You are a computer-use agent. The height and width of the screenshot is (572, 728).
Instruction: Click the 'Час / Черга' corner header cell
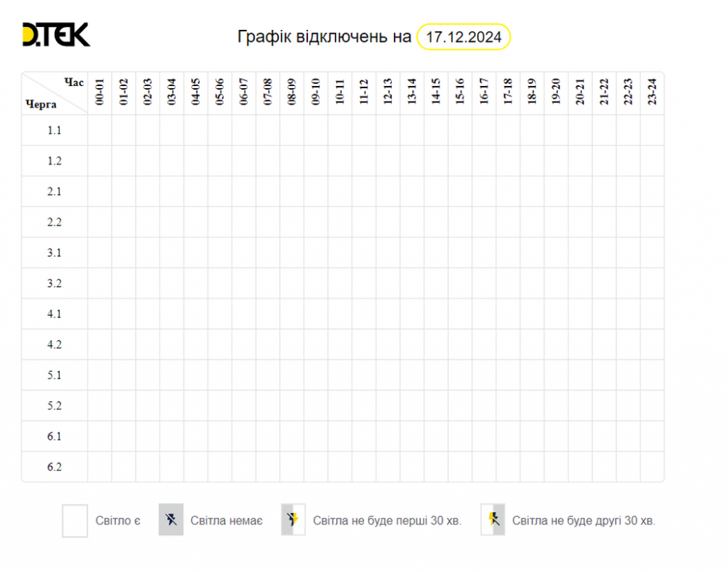click(54, 93)
